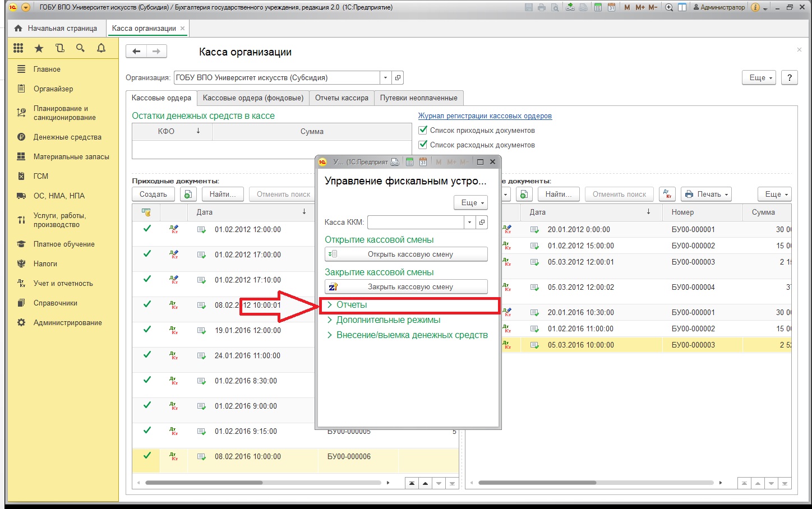
Task: Open info icon in title bar
Action: pos(755,7)
